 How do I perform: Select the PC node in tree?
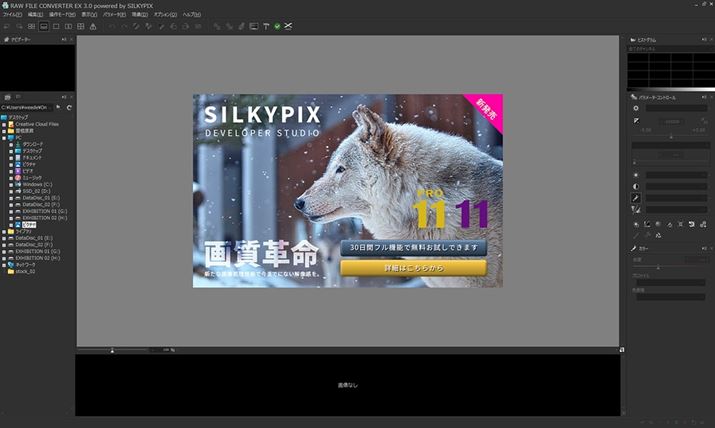(x=19, y=137)
